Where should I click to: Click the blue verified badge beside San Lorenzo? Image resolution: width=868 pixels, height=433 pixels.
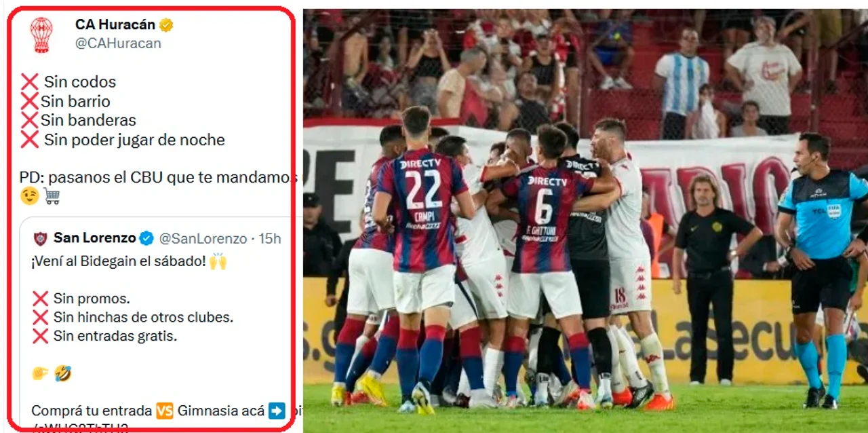[146, 238]
